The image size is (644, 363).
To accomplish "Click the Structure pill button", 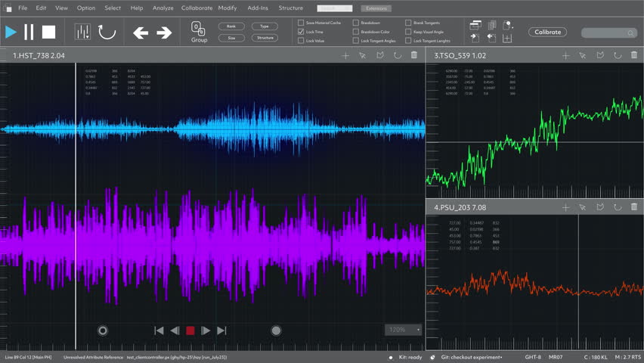I will pyautogui.click(x=265, y=38).
